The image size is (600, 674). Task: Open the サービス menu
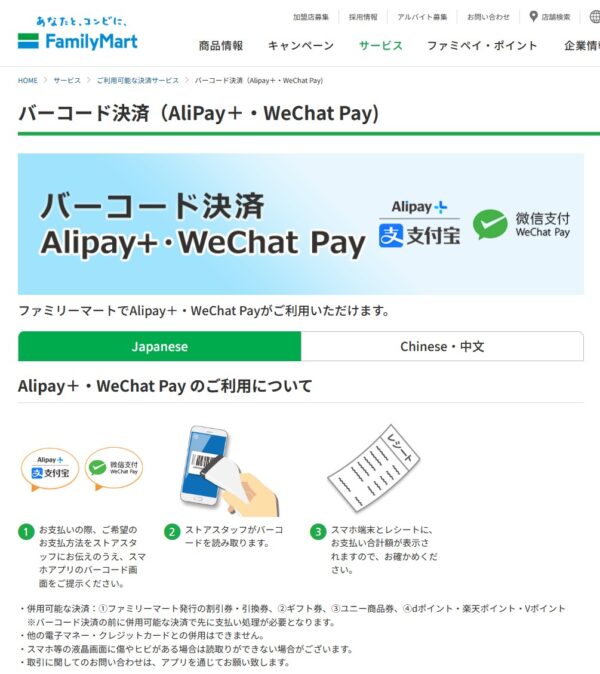tap(381, 46)
